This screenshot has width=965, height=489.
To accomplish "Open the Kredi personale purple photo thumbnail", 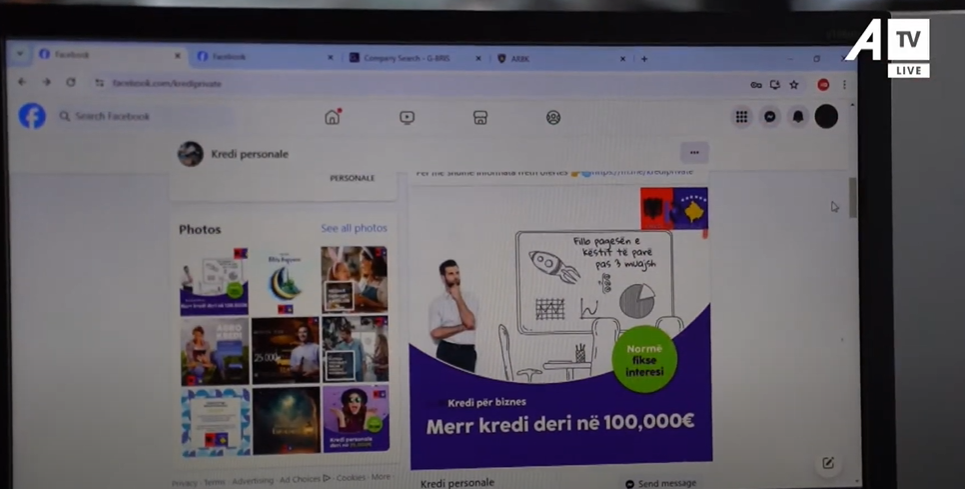I will (356, 418).
